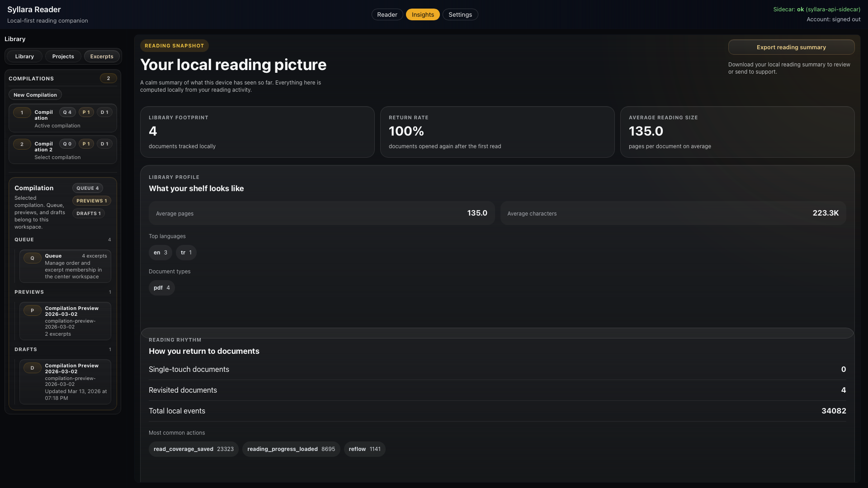Click the P icon of the preview item
This screenshot has width=868, height=488.
pyautogui.click(x=32, y=310)
